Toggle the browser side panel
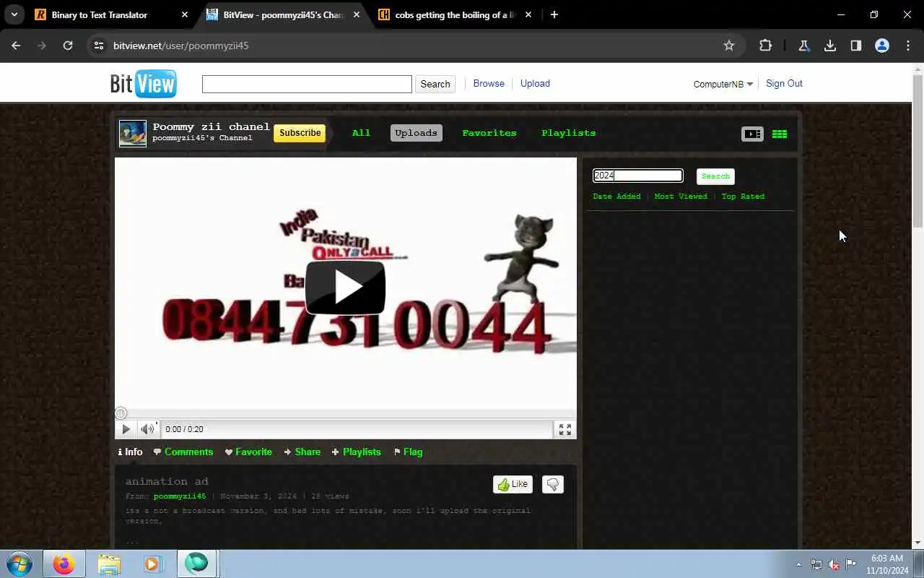 (856, 46)
